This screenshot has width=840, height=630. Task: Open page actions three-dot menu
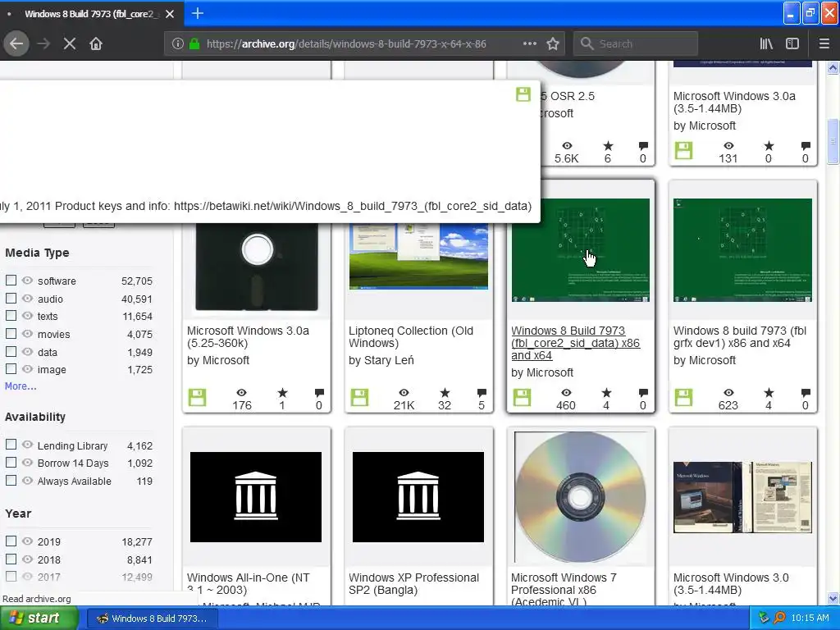(529, 44)
